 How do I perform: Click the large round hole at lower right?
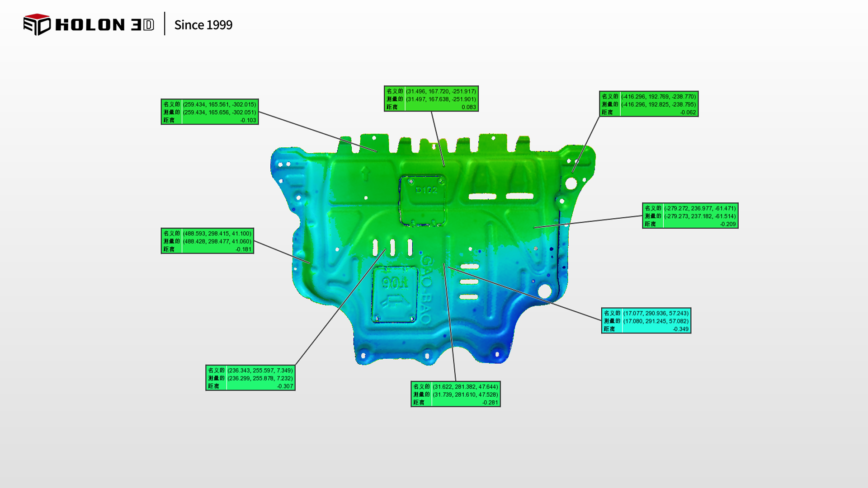pyautogui.click(x=544, y=291)
